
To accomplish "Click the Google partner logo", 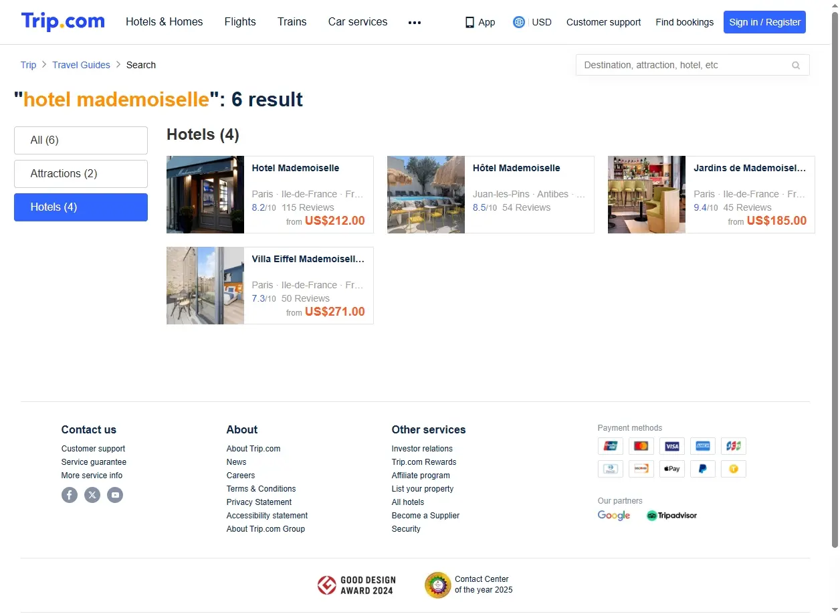I will click(x=614, y=516).
